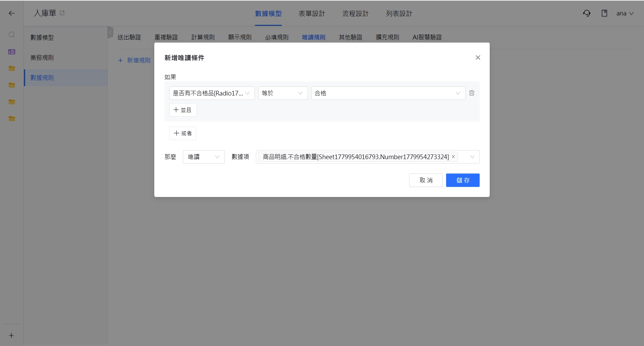This screenshot has width=644, height=346.
Task: Open the 合格 value dropdown
Action: click(x=388, y=93)
